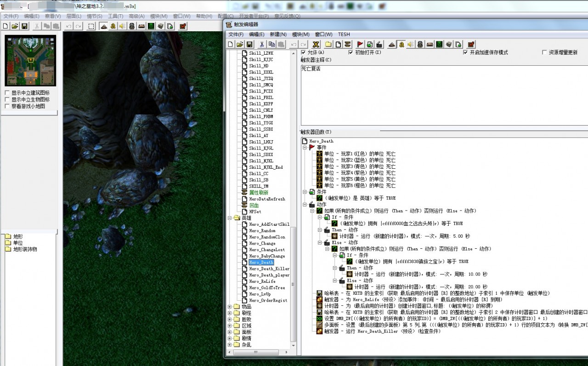Click the minimap thumbnail preview
This screenshot has height=366, width=588.
pos(30,60)
